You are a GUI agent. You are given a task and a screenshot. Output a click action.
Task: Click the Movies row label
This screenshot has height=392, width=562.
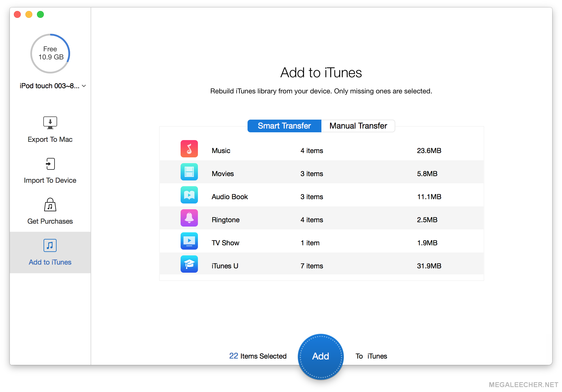tap(223, 174)
